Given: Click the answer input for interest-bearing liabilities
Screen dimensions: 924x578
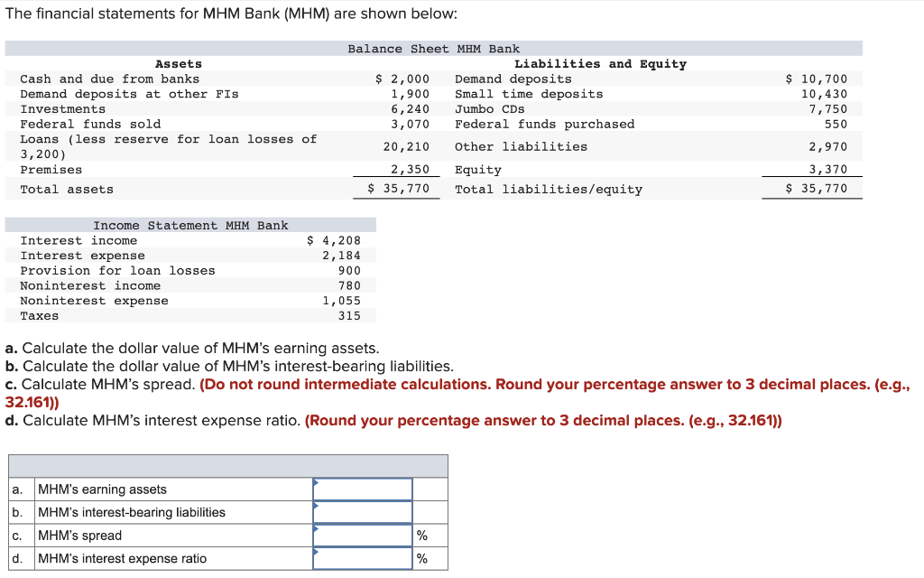Looking at the screenshot, I should (x=361, y=511).
